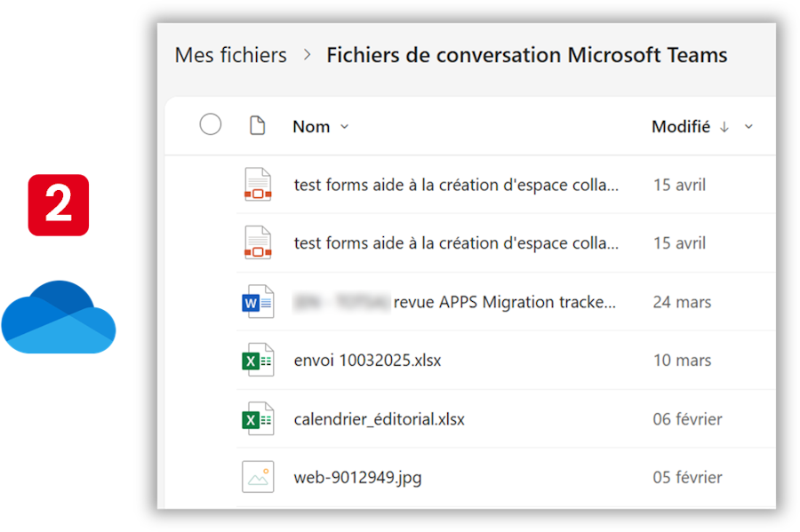The height and width of the screenshot is (532, 800).
Task: Click the file type column header icon
Action: pos(258,126)
